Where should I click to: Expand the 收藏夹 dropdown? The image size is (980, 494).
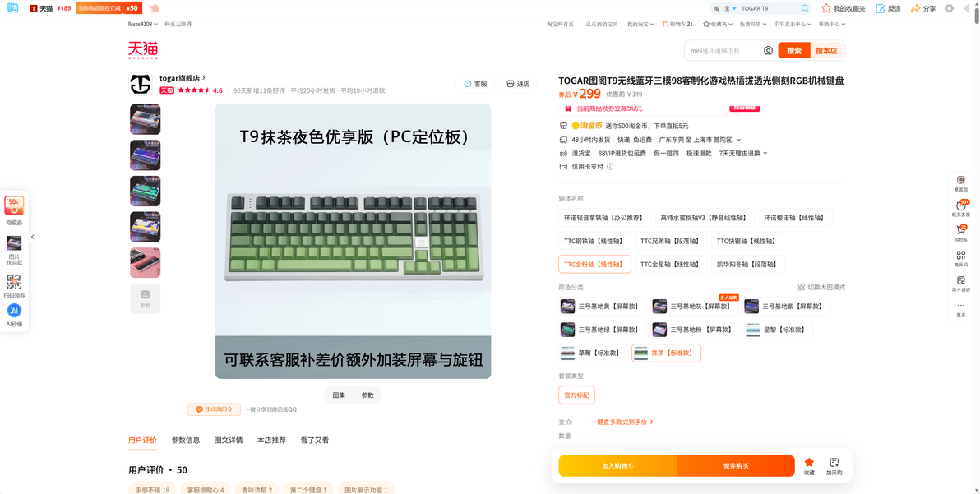pyautogui.click(x=718, y=25)
